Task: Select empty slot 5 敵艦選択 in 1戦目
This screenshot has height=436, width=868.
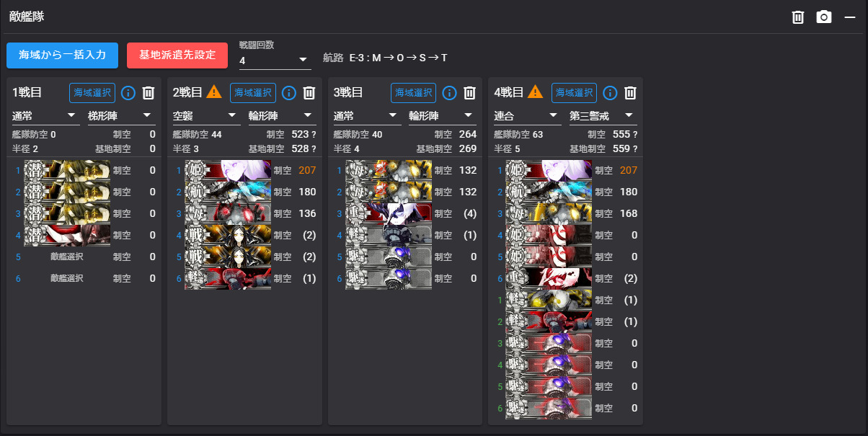Action: coord(67,257)
